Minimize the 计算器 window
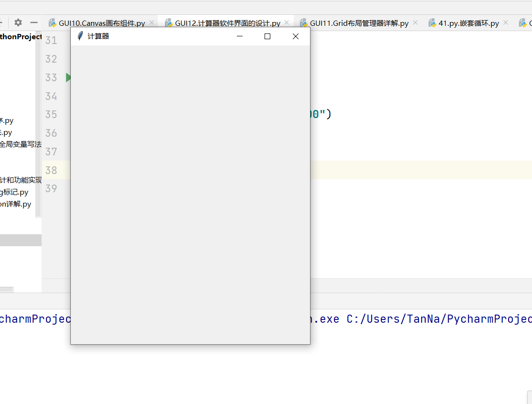 coord(240,36)
